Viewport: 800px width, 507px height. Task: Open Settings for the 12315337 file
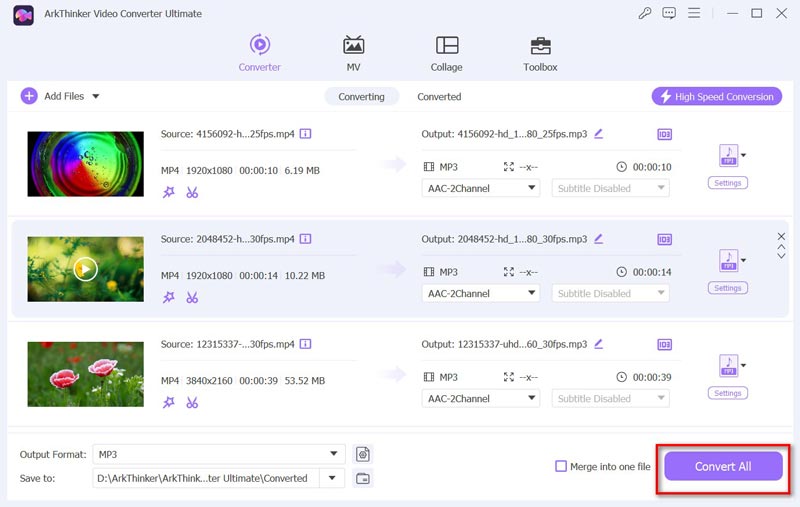coord(728,393)
